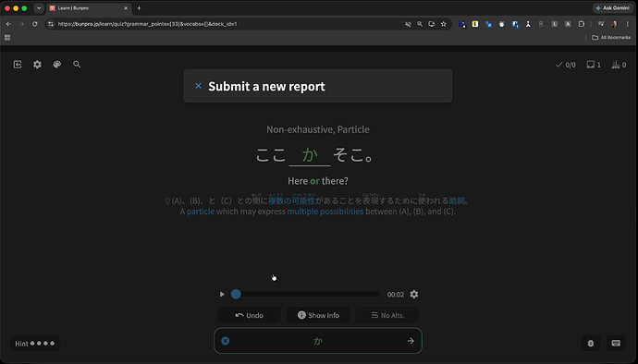The image size is (638, 364).
Task: Click the Show Info button
Action: click(x=318, y=315)
